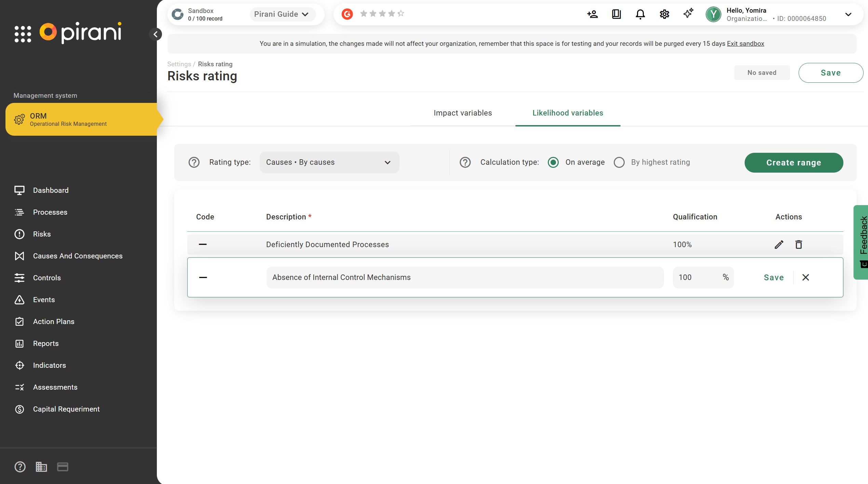The height and width of the screenshot is (484, 868).
Task: Click the Rating type help icon
Action: (194, 162)
